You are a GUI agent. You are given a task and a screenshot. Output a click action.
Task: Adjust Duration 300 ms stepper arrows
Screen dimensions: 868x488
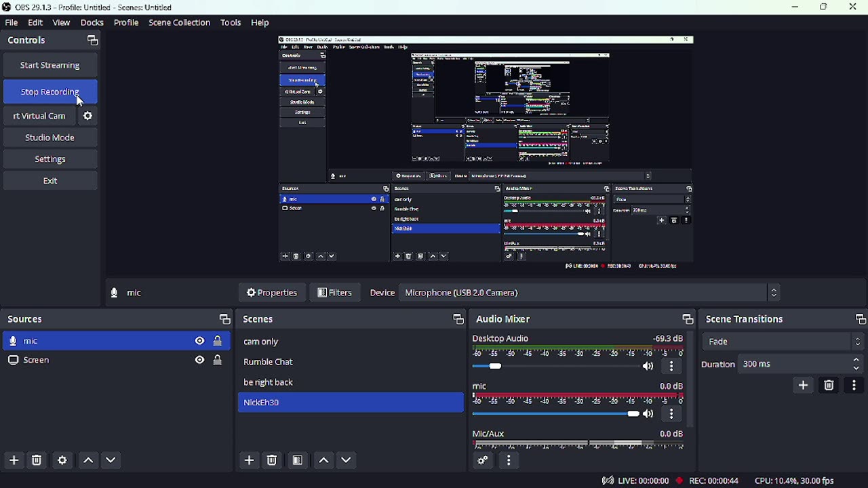click(857, 365)
